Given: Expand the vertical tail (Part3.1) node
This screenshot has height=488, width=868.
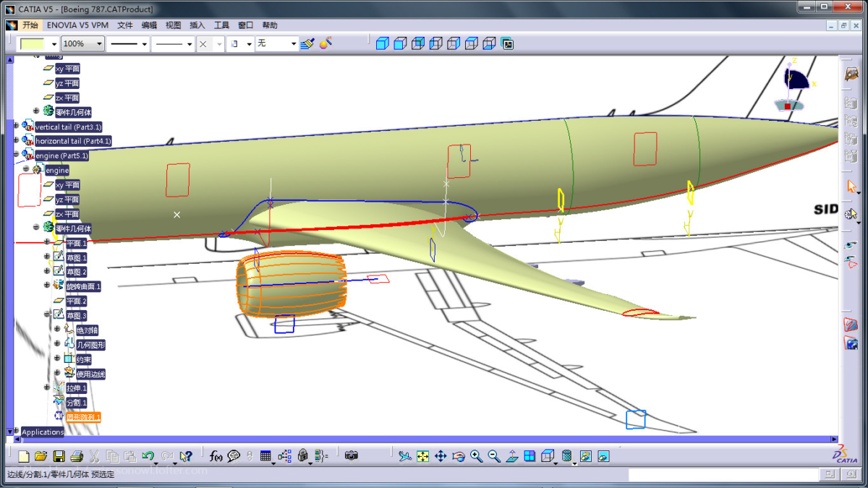Looking at the screenshot, I should click(16, 126).
